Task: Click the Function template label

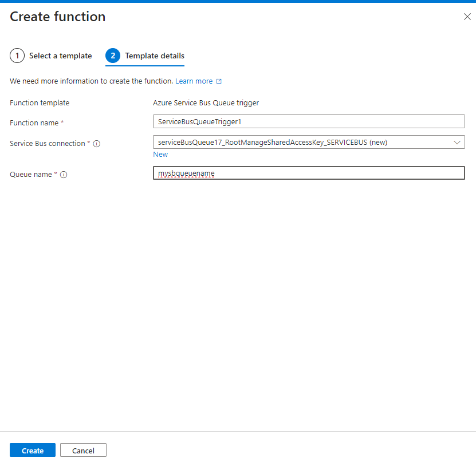Action: point(40,103)
